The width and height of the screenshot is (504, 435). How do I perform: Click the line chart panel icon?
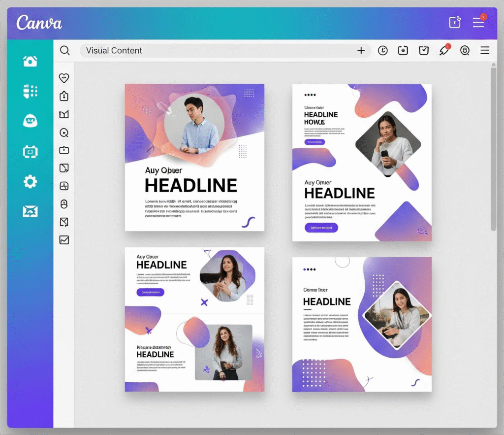[x=64, y=240]
